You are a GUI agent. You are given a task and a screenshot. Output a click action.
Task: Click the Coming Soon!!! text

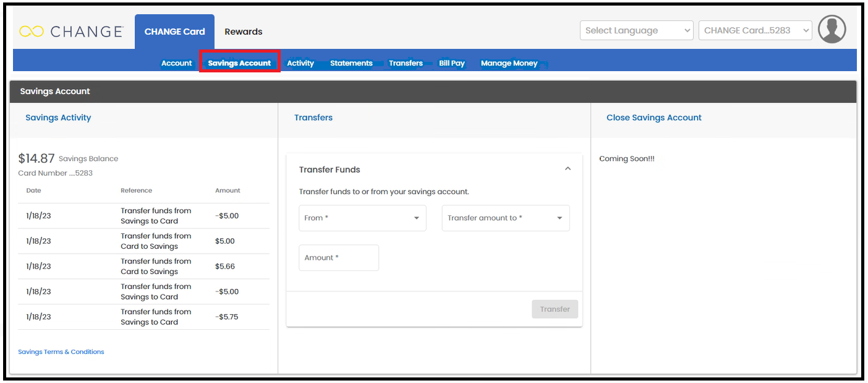coord(627,158)
